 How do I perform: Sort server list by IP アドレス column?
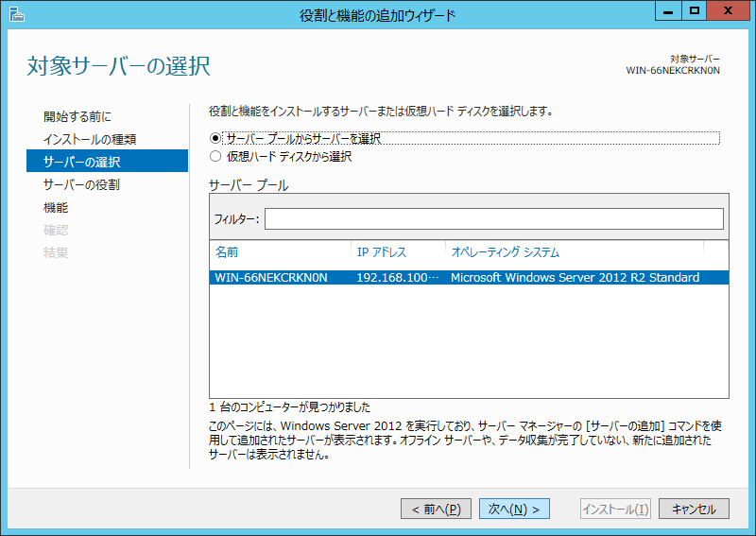(x=397, y=252)
